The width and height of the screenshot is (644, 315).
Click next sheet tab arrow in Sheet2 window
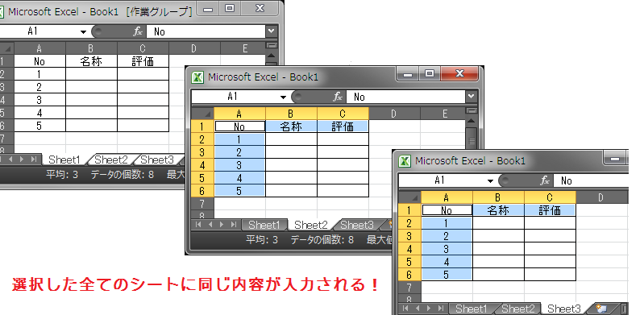[x=222, y=224]
